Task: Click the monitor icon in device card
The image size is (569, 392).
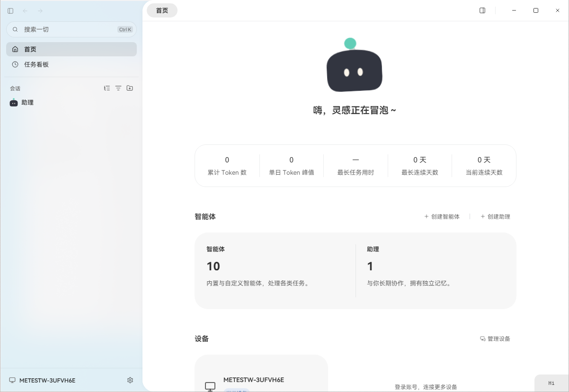Action: click(210, 386)
